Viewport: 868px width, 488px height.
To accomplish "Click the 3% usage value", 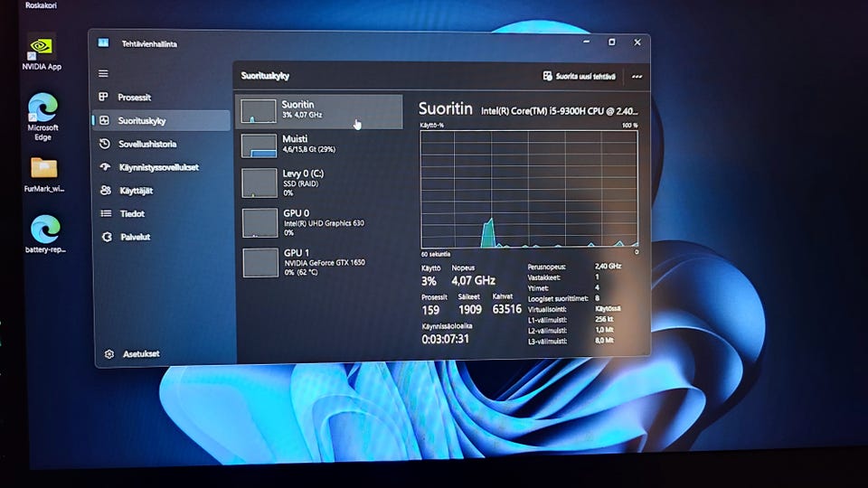I will click(x=429, y=281).
